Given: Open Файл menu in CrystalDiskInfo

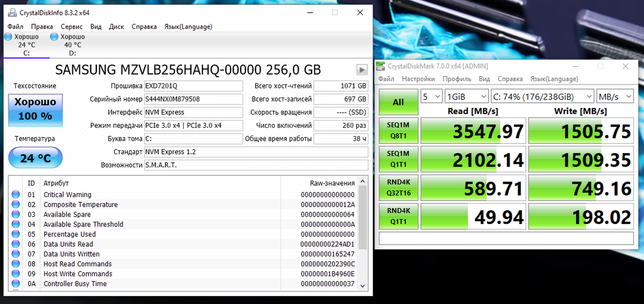Looking at the screenshot, I should tap(15, 27).
